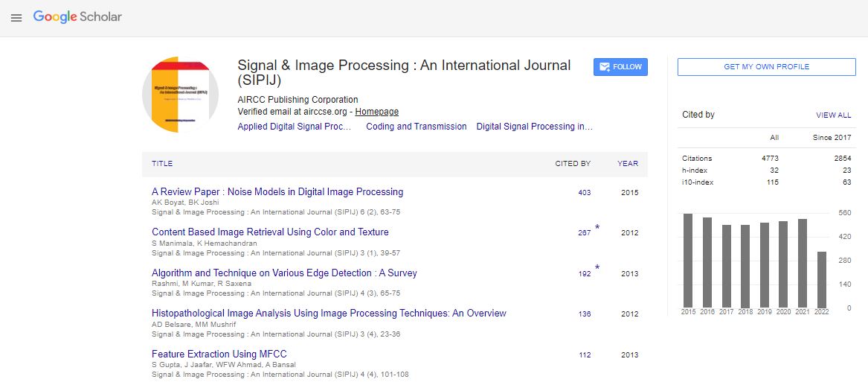The image size is (868, 385).
Task: Click the journal name heading text
Action: [404, 72]
